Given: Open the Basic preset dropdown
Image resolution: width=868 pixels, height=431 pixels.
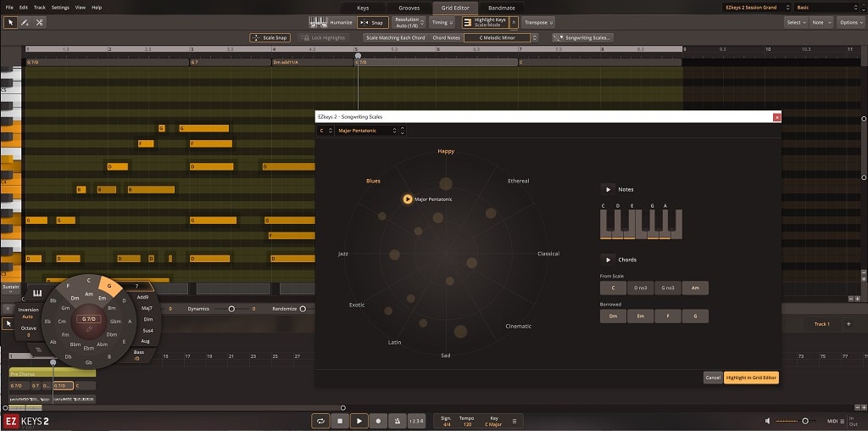Looking at the screenshot, I should point(826,7).
